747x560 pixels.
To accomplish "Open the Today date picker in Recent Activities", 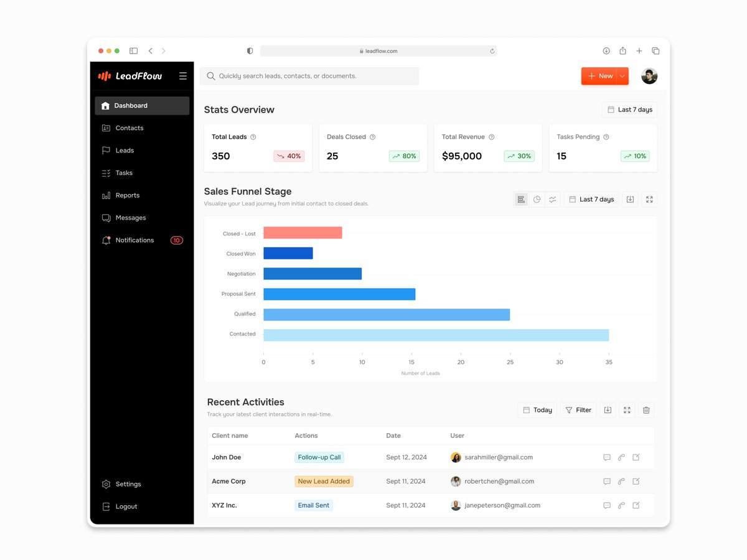I will click(x=537, y=410).
